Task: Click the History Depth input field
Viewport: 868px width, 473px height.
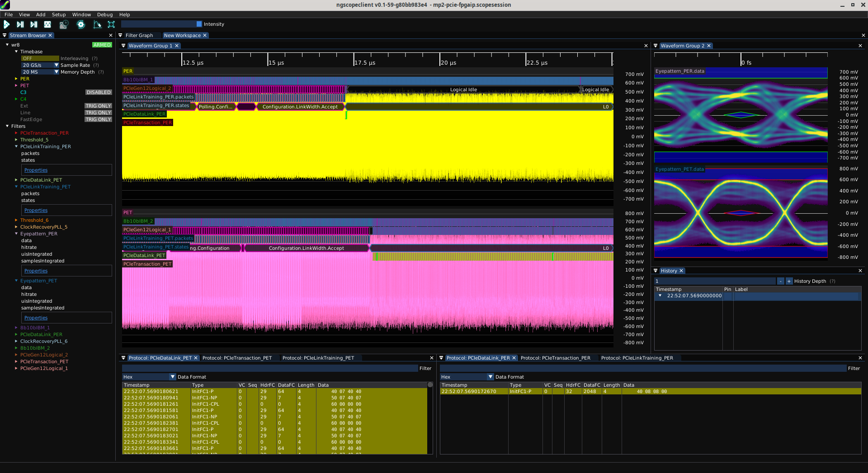Action: [715, 281]
